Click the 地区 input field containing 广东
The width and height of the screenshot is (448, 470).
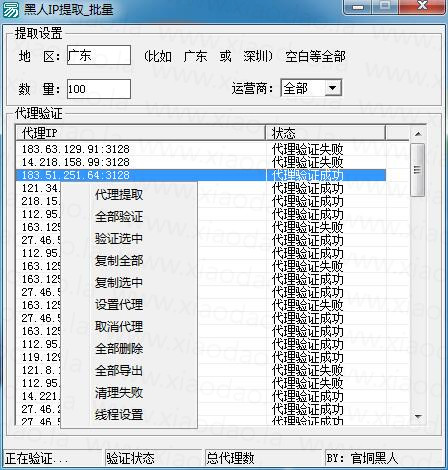[99, 55]
